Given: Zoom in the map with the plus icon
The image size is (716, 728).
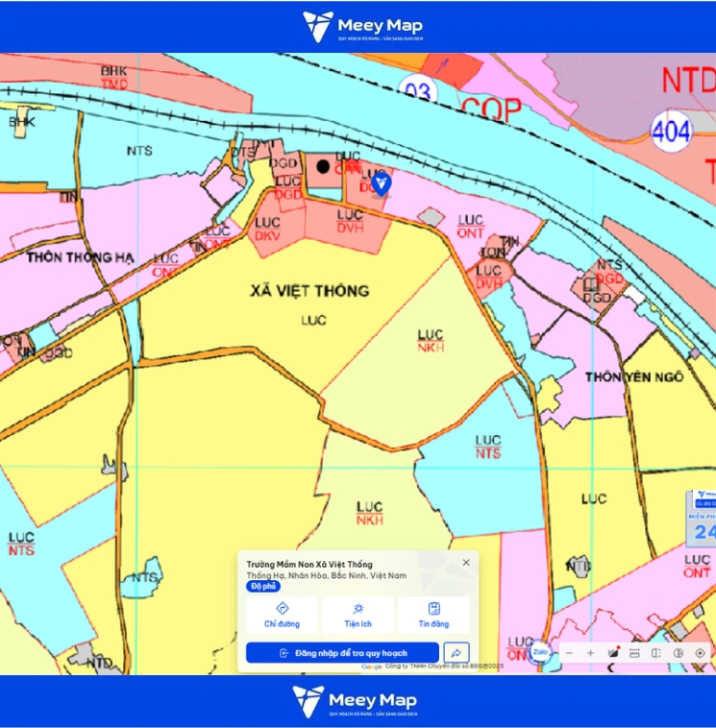Looking at the screenshot, I should point(590,653).
